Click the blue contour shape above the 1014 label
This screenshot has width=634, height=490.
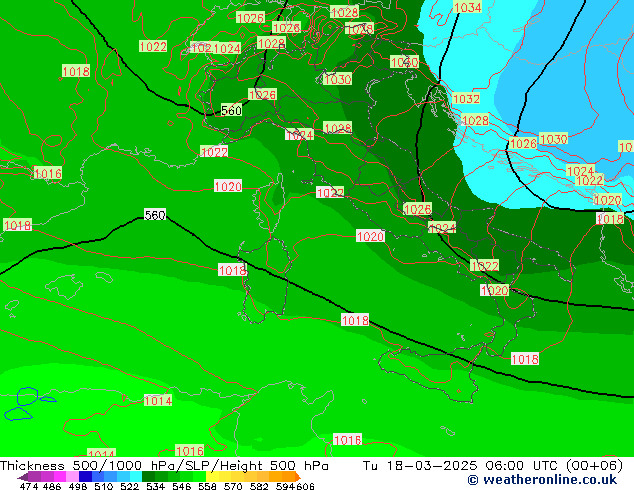tap(27, 396)
